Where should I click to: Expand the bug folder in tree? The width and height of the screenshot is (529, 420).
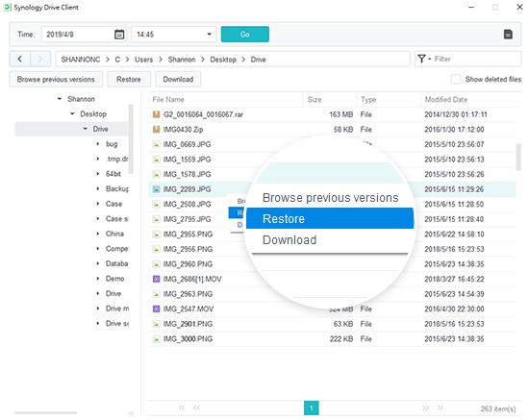point(98,144)
